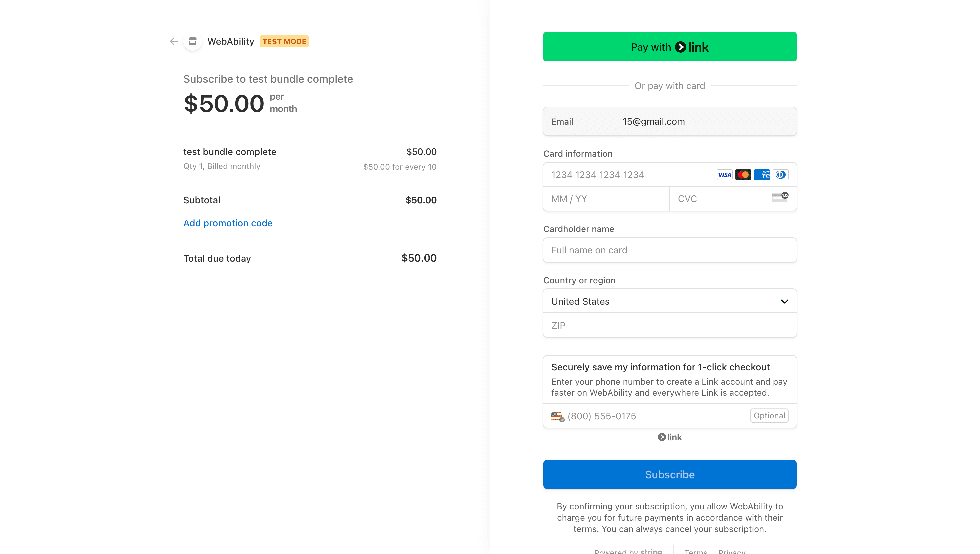980x554 pixels.
Task: Click the Visa card icon
Action: (724, 174)
